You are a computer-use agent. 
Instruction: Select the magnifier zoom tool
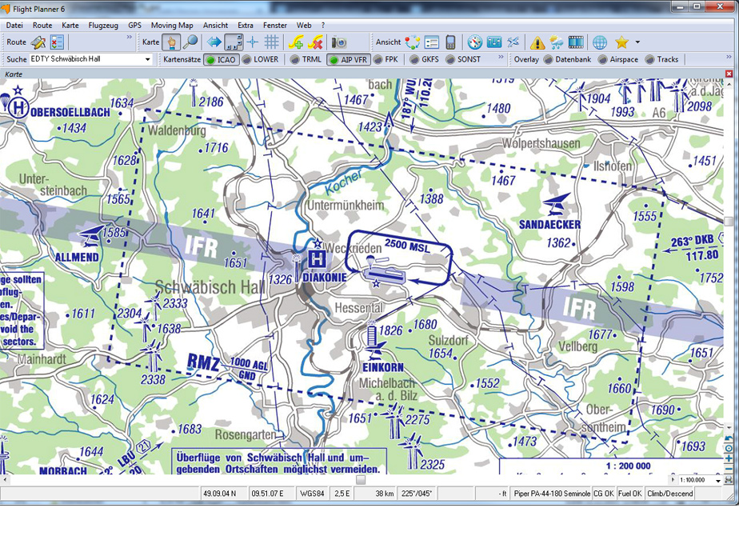190,42
